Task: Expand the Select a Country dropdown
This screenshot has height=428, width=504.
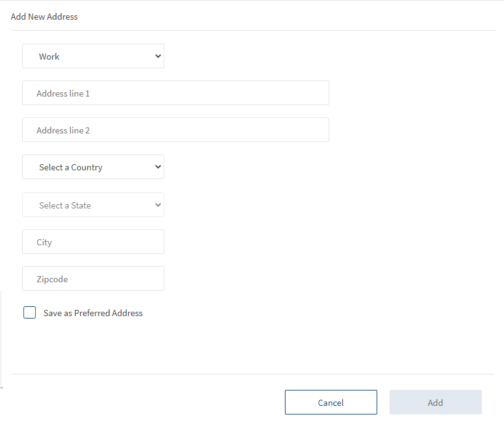Action: click(x=93, y=167)
